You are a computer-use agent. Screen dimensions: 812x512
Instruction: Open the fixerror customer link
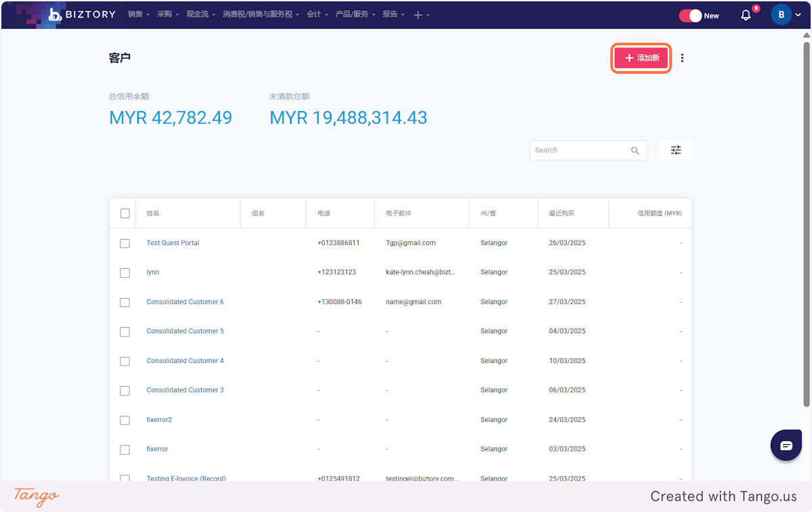click(157, 449)
